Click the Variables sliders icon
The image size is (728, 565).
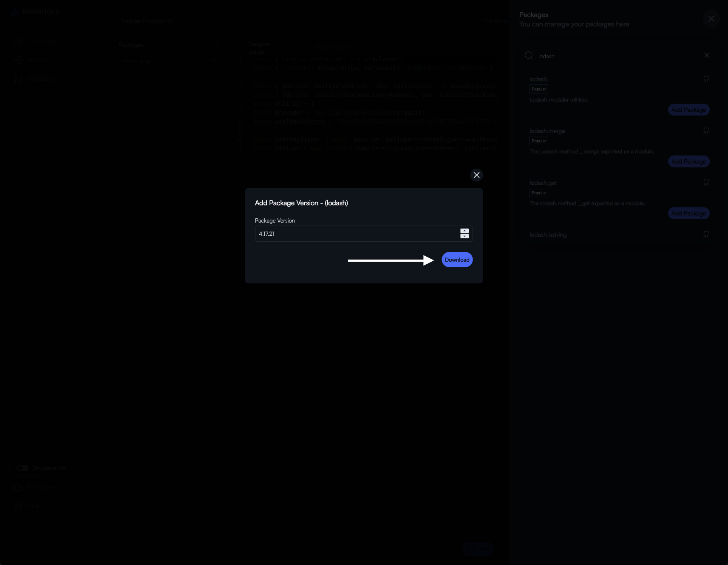(18, 79)
